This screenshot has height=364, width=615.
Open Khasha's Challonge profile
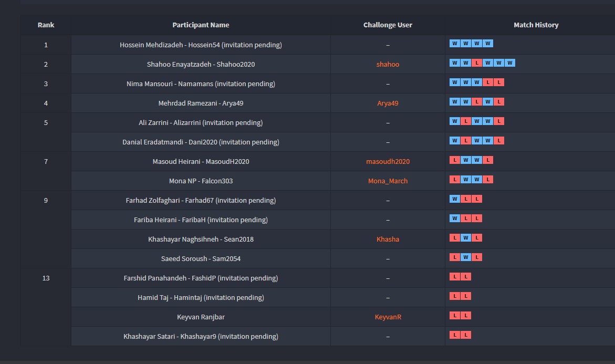[388, 239]
